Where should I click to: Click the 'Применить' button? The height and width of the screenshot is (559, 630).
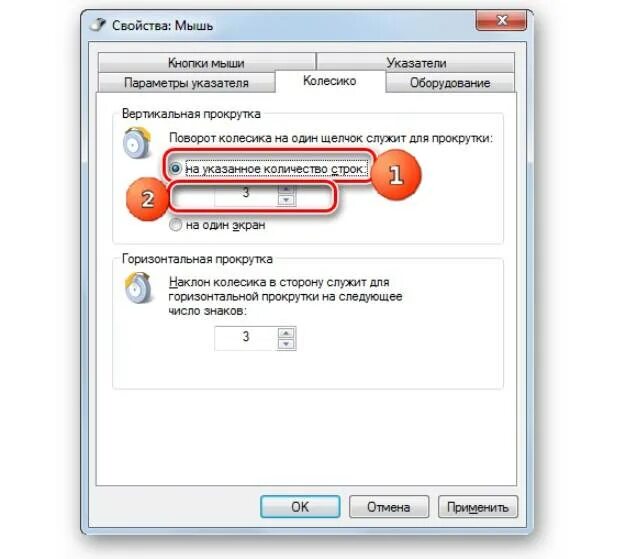[x=478, y=507]
